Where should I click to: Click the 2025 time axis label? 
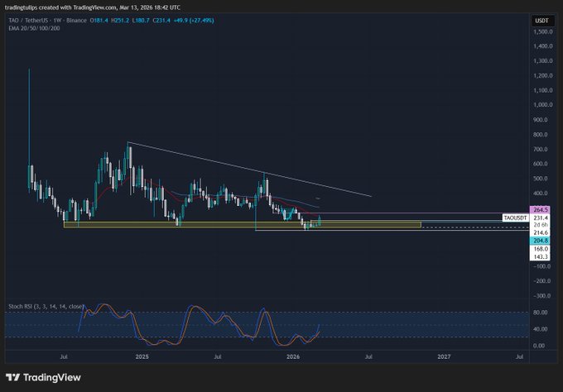click(142, 357)
